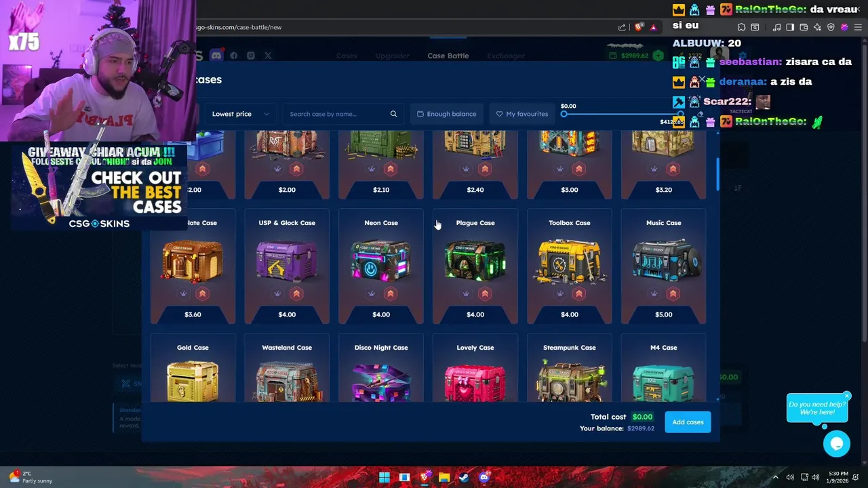This screenshot has width=868, height=488.
Task: Go to the Cases nav tab
Action: pyautogui.click(x=347, y=56)
